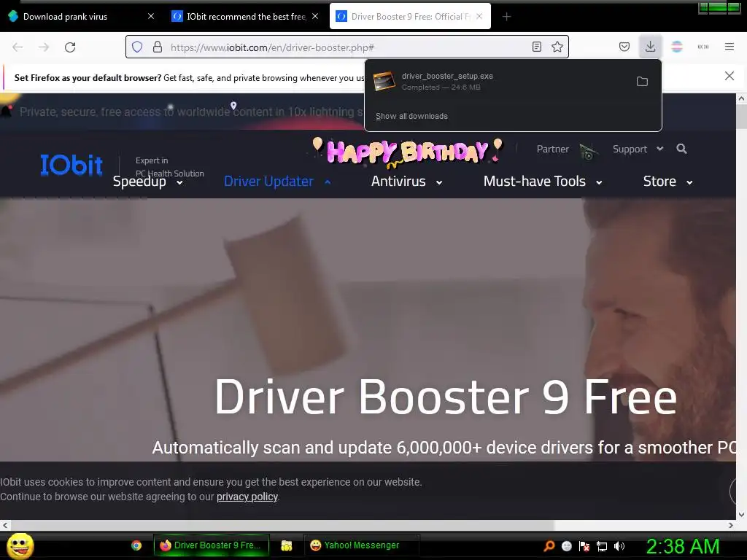Reload the current page
747x560 pixels.
(70, 47)
